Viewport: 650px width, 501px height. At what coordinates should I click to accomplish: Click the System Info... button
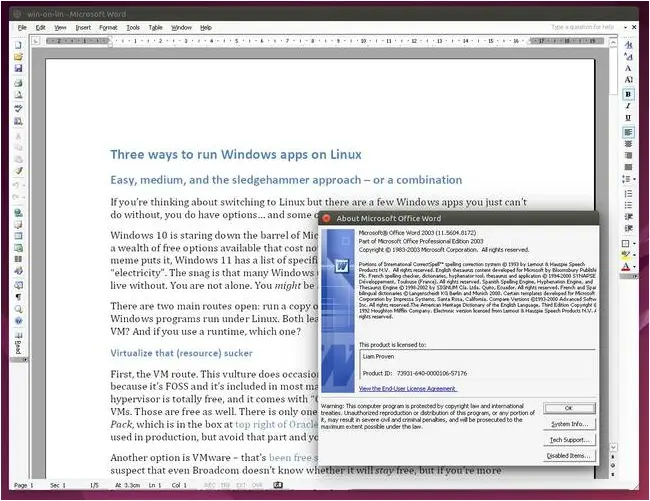[569, 424]
